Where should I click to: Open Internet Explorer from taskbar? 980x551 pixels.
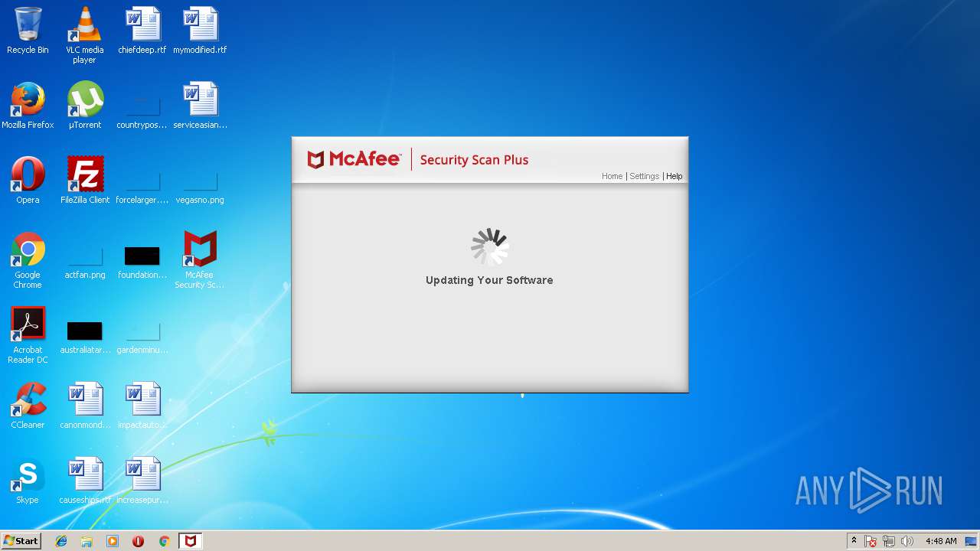61,541
